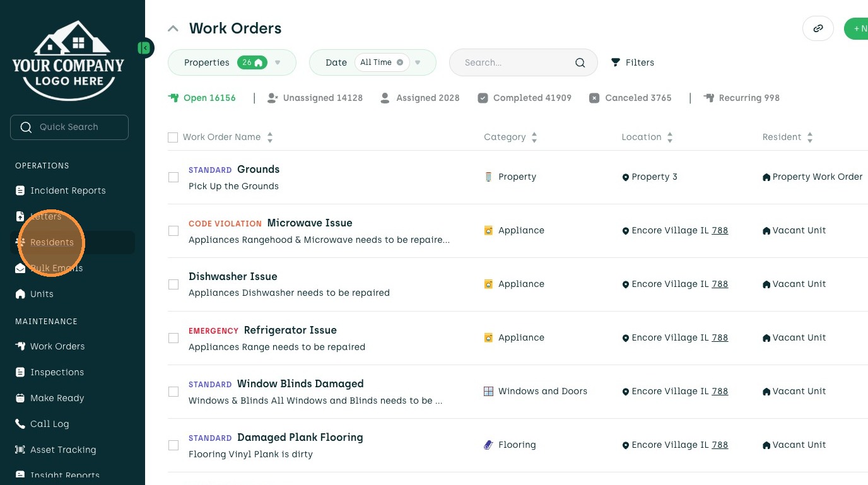Tick the Refrigerator Issue row checkbox
Viewport: 868px width, 485px height.
click(173, 338)
